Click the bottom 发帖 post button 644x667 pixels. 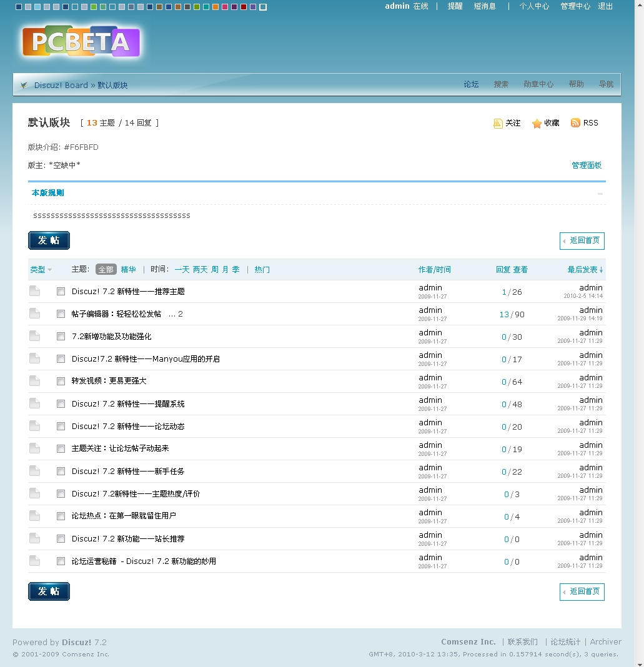tap(49, 591)
